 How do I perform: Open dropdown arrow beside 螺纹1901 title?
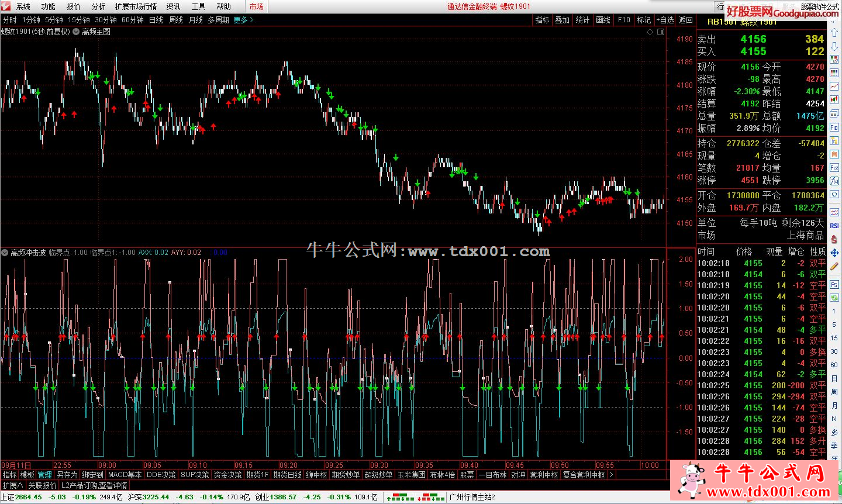76,32
